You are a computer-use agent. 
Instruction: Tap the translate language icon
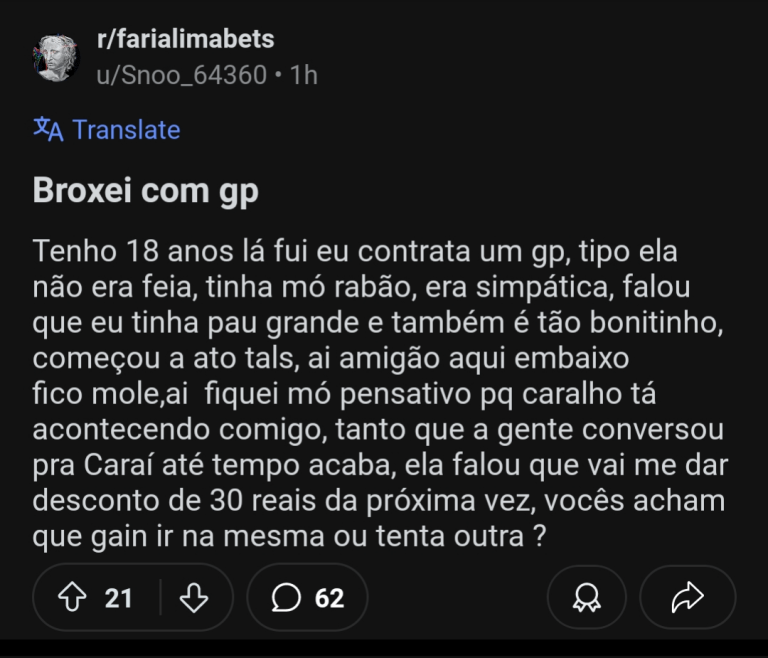point(48,129)
